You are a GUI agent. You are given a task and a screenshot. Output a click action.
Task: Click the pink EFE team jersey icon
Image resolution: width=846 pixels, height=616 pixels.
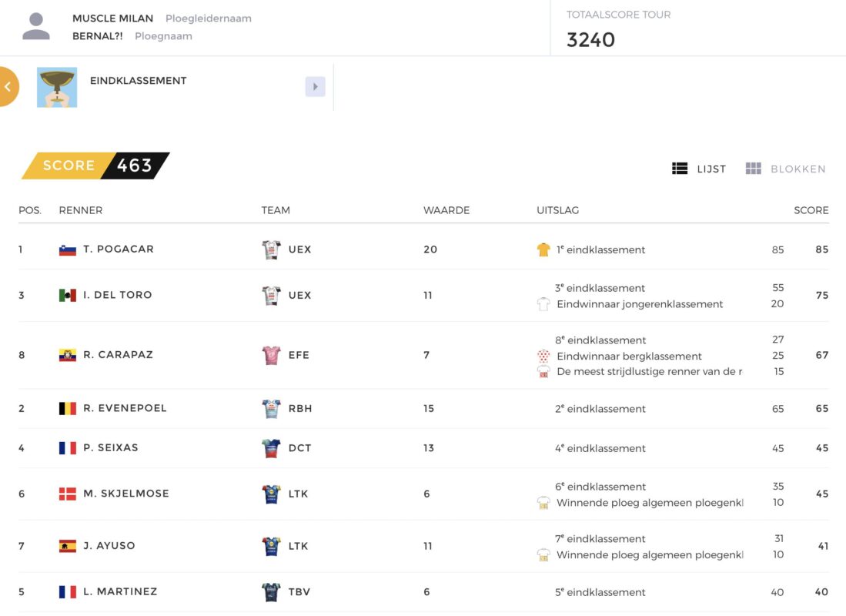(272, 355)
